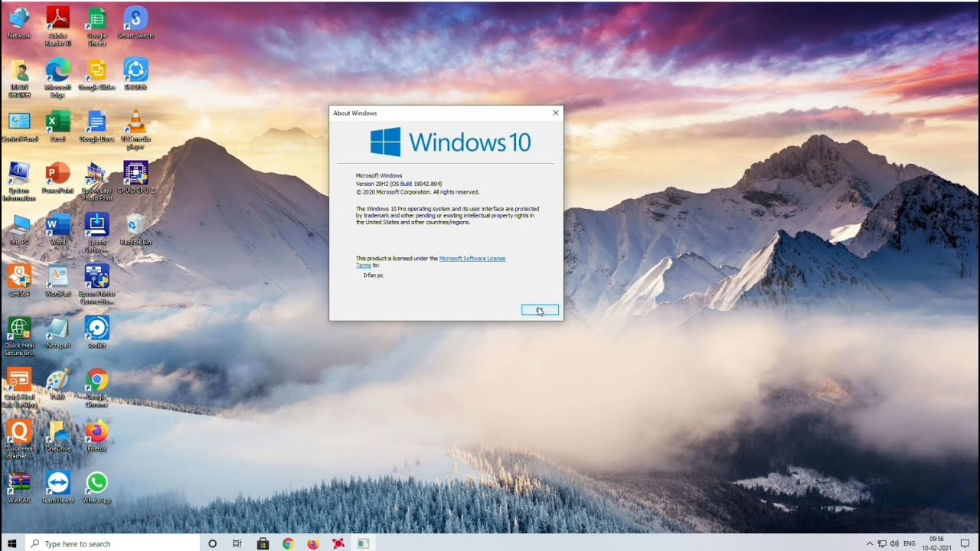This screenshot has height=551, width=980.
Task: Open Task View on the taskbar
Action: [237, 543]
